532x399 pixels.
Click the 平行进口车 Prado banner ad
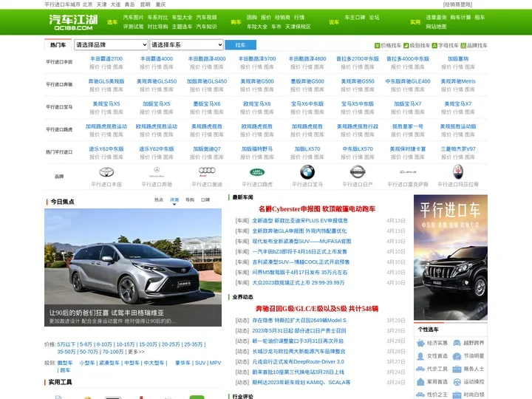(451, 257)
